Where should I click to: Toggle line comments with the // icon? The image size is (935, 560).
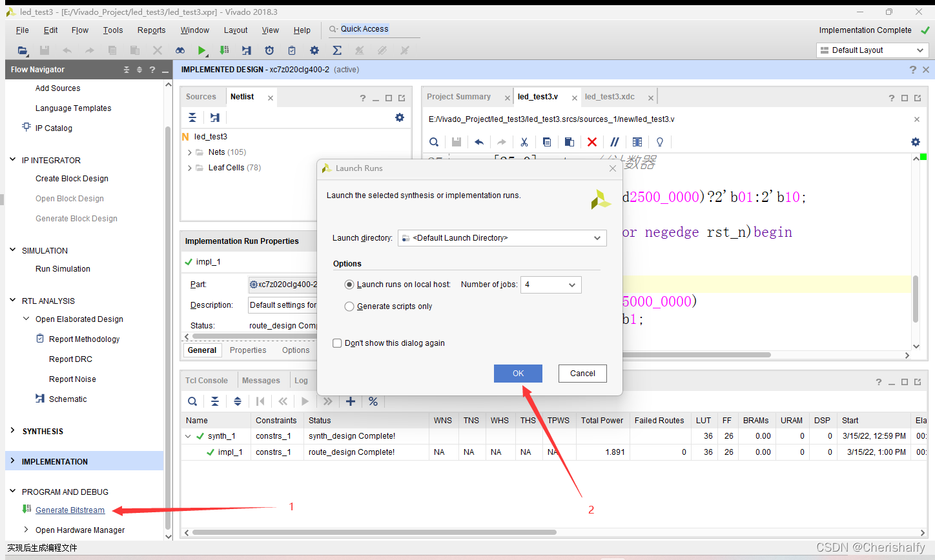click(x=615, y=142)
